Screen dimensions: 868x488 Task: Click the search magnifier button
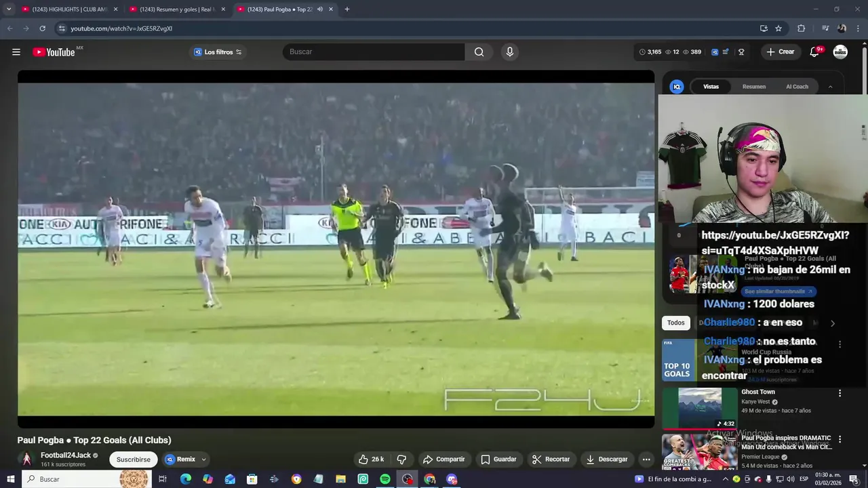point(479,52)
